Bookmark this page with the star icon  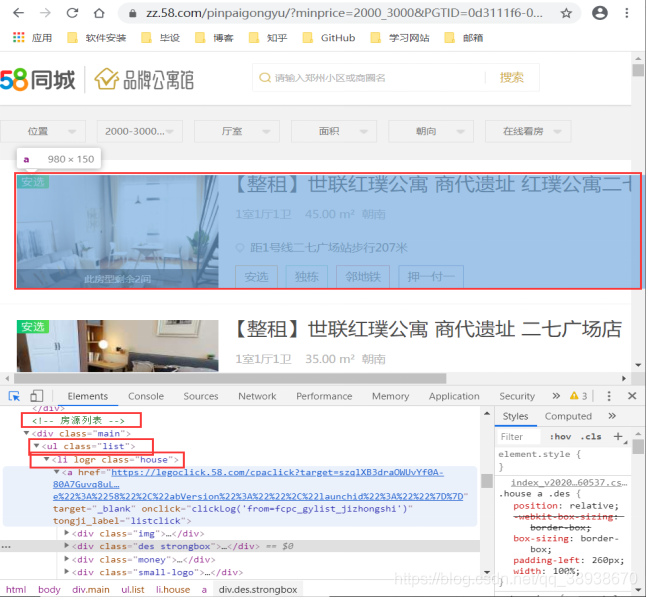[566, 13]
